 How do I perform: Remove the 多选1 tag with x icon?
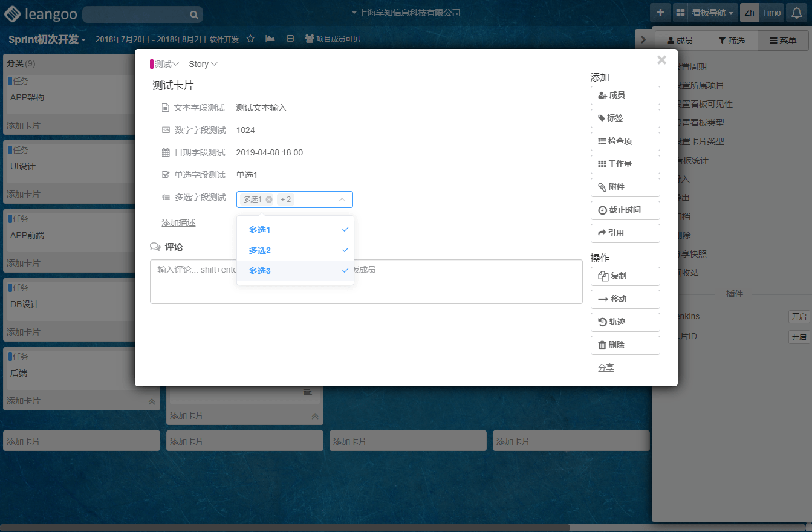(269, 199)
